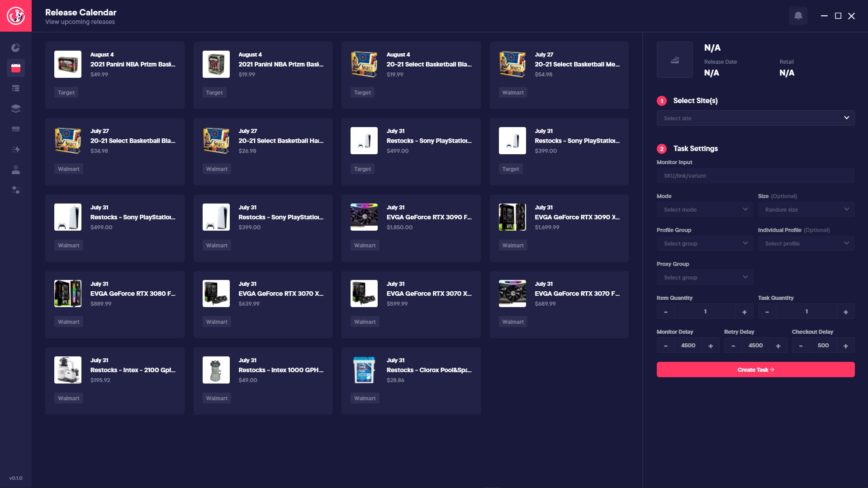This screenshot has height=488, width=868.
Task: Click the Monitor Input SKU/link/variant field
Action: [x=755, y=175]
